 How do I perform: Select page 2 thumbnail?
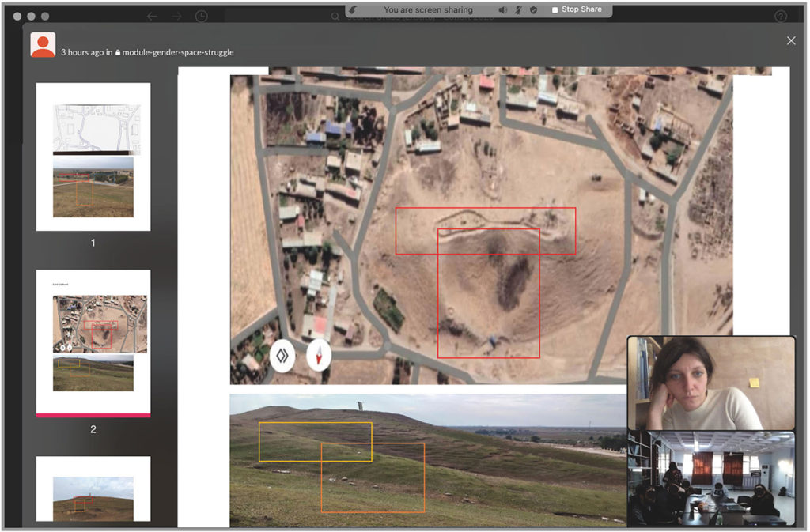click(93, 343)
